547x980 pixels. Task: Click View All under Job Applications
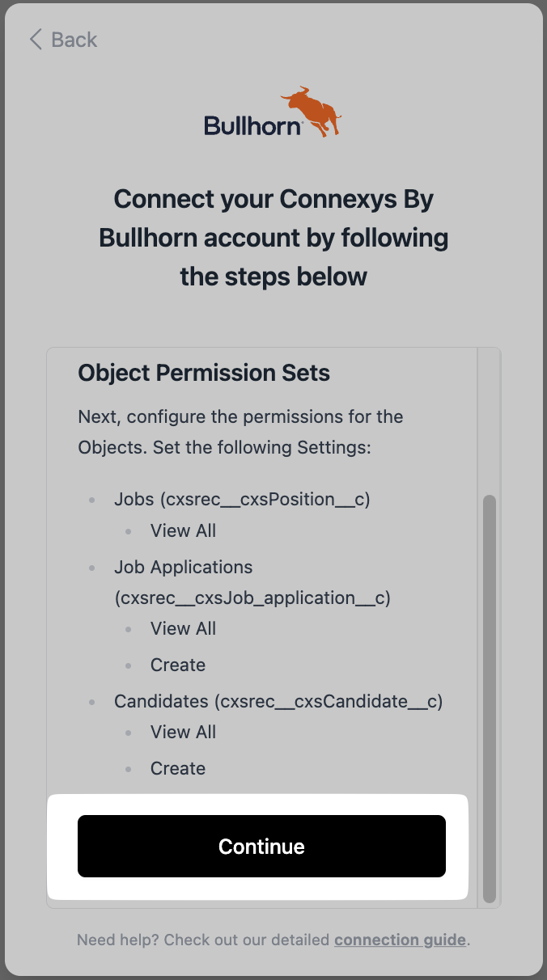coord(183,628)
